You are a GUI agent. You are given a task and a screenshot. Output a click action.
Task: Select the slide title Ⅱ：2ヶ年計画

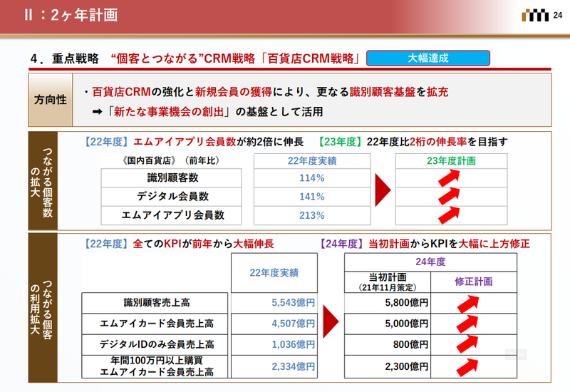[71, 15]
